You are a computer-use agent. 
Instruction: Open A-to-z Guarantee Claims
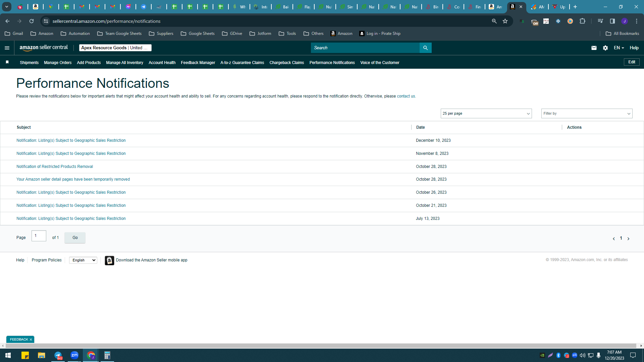tap(242, 63)
